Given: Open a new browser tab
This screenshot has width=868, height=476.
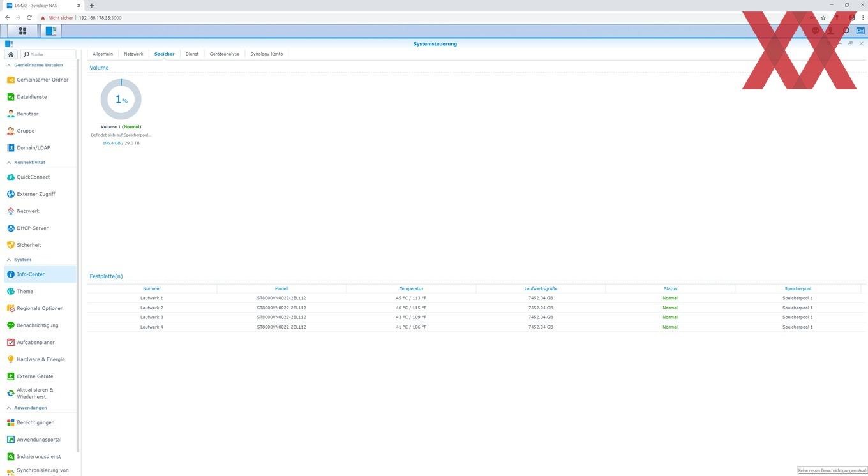Looking at the screenshot, I should 91,6.
